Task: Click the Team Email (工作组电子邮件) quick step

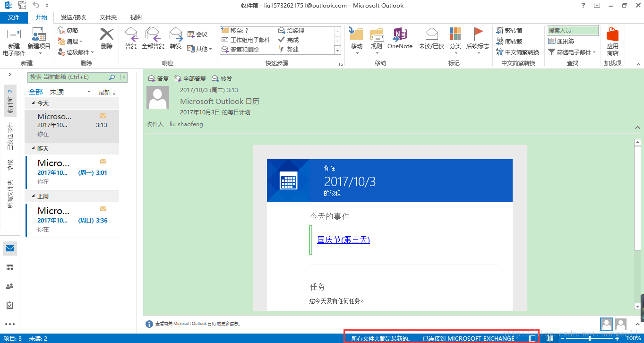Action: (x=246, y=40)
